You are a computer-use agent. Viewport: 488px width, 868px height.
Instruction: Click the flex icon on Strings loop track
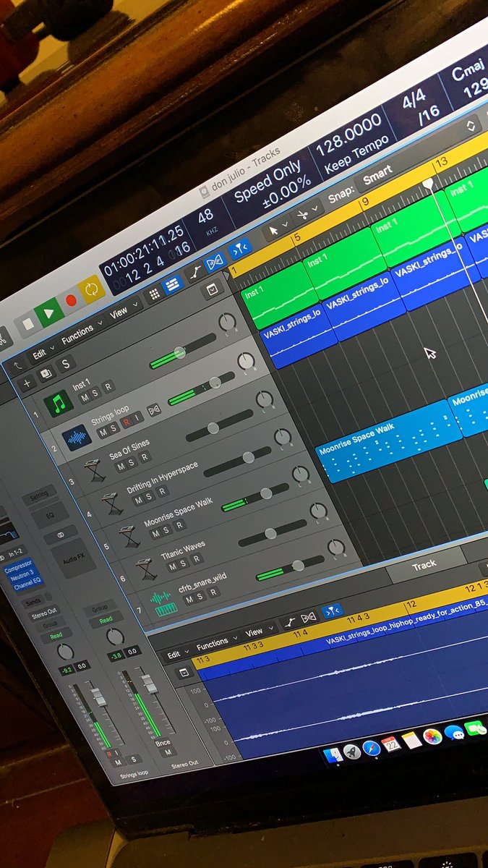coord(153,410)
